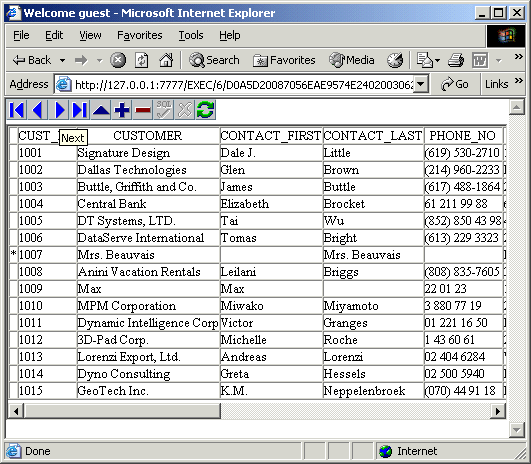
Task: Open the Help menu
Action: click(x=230, y=35)
